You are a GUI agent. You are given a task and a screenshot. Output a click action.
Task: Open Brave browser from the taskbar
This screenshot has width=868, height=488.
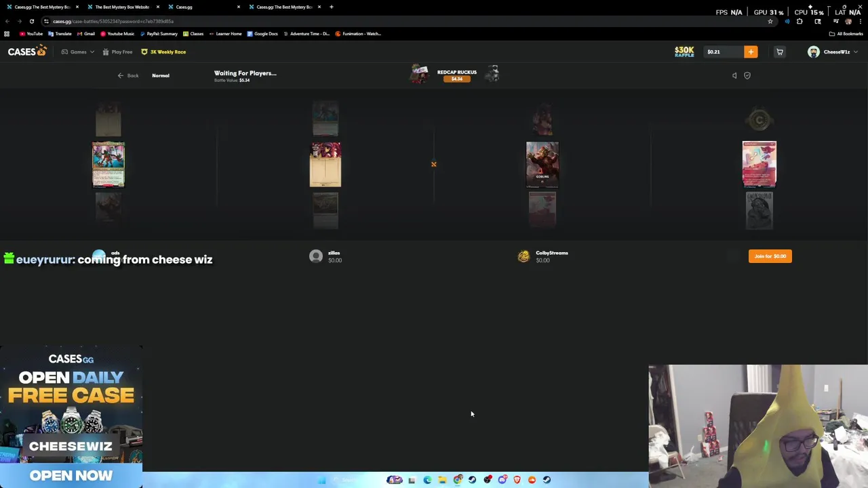point(517,480)
